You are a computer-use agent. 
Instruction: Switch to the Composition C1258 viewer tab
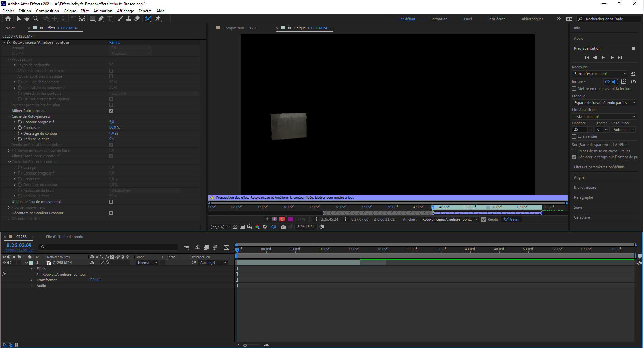pyautogui.click(x=240, y=28)
